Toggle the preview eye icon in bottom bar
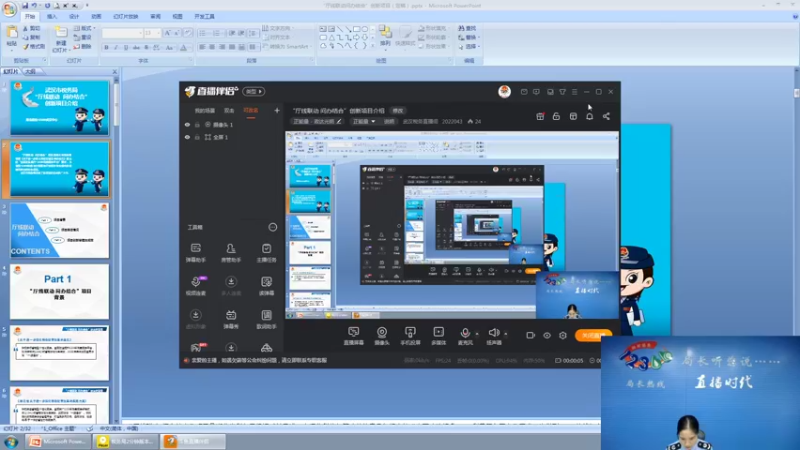Image resolution: width=800 pixels, height=450 pixels. 547,335
